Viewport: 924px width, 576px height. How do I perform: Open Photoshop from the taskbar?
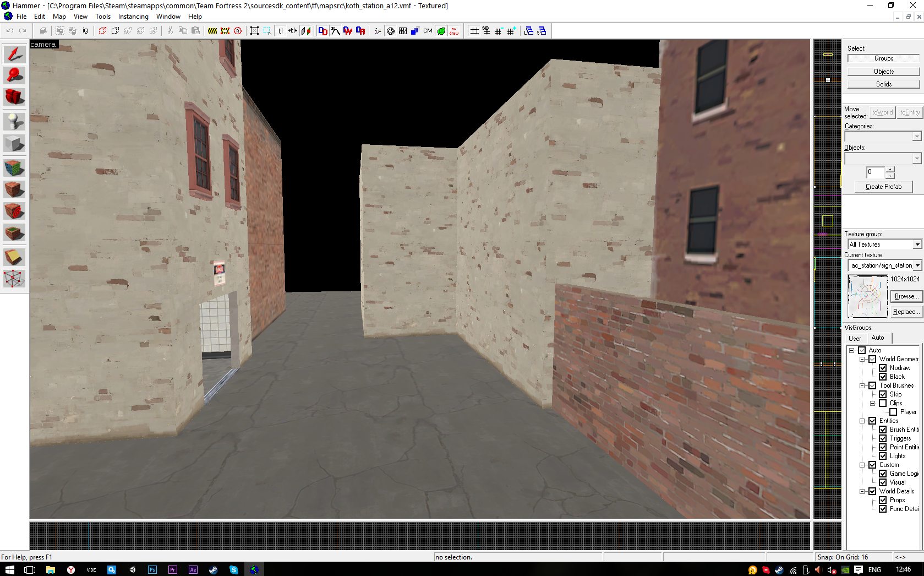tap(152, 569)
